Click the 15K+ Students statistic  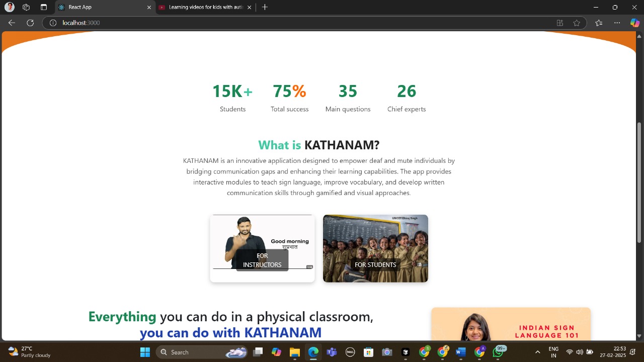(232, 98)
